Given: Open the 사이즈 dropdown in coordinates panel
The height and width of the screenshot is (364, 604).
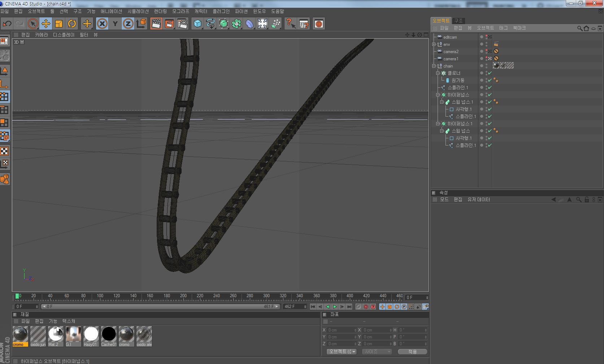Looking at the screenshot, I should tap(377, 351).
